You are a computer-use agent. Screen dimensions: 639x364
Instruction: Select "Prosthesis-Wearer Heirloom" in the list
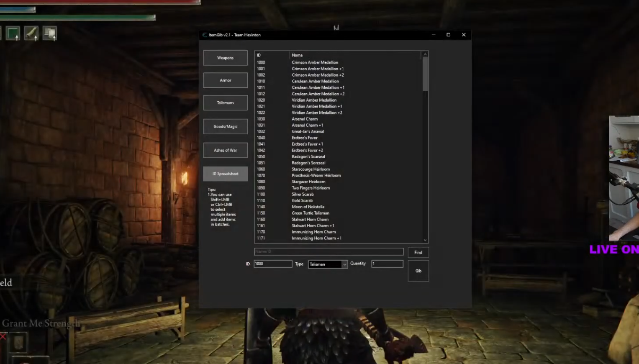[338, 175]
